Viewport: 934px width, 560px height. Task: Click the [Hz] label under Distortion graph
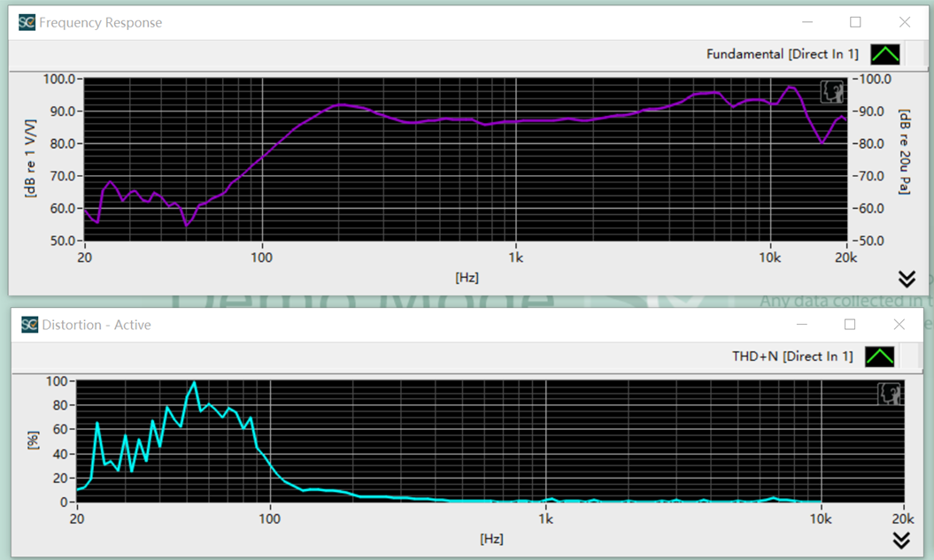tap(491, 539)
